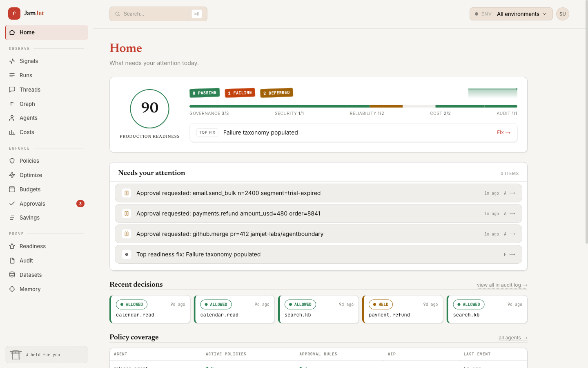Click pause icon on github.merge row
The image size is (588, 368).
[x=127, y=234]
